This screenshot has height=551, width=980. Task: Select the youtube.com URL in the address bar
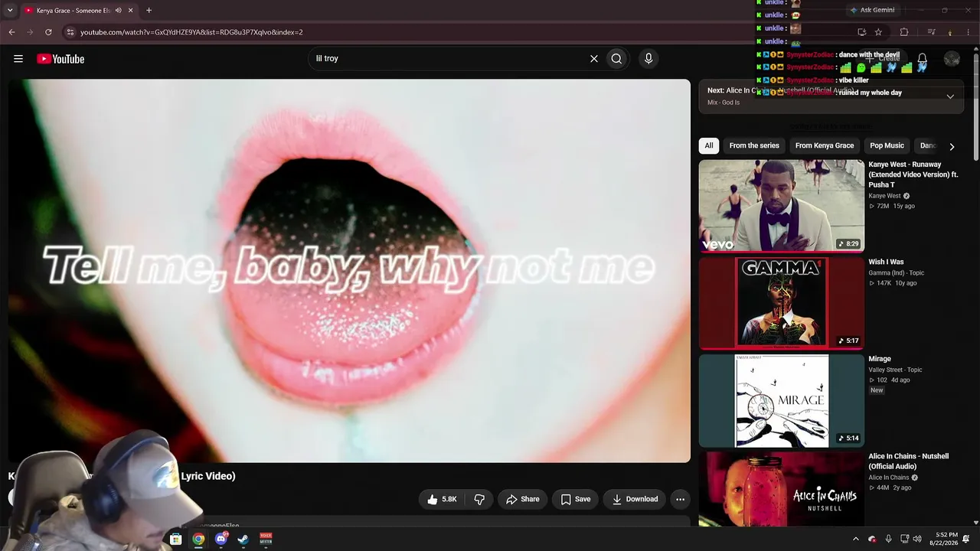click(x=191, y=32)
